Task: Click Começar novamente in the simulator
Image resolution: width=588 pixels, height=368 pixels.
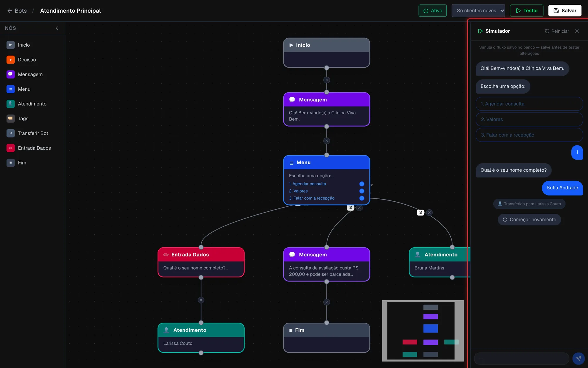Action: 529,220
